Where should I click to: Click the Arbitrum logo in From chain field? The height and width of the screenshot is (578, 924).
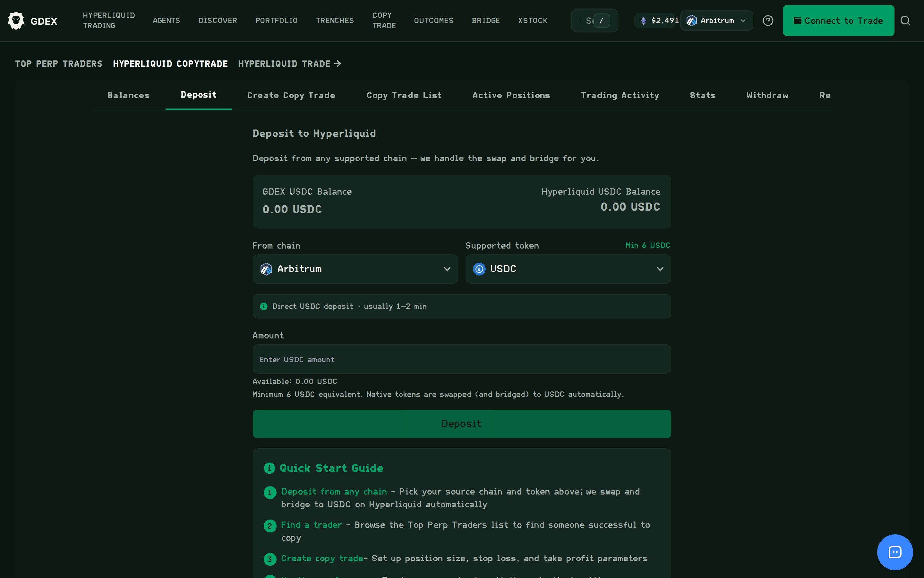[266, 269]
